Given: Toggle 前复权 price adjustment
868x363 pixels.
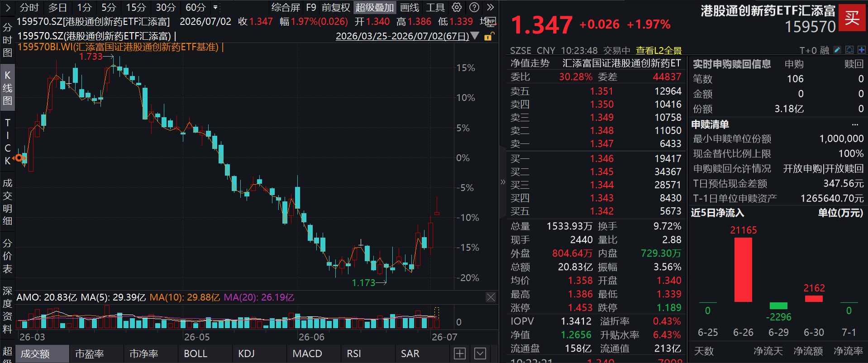Looking at the screenshot, I should point(336,7).
